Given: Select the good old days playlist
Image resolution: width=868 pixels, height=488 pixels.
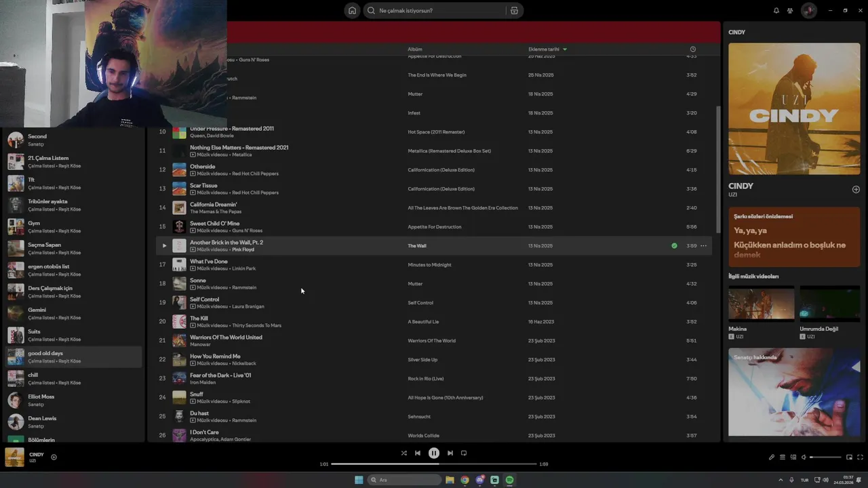Looking at the screenshot, I should coord(73,357).
